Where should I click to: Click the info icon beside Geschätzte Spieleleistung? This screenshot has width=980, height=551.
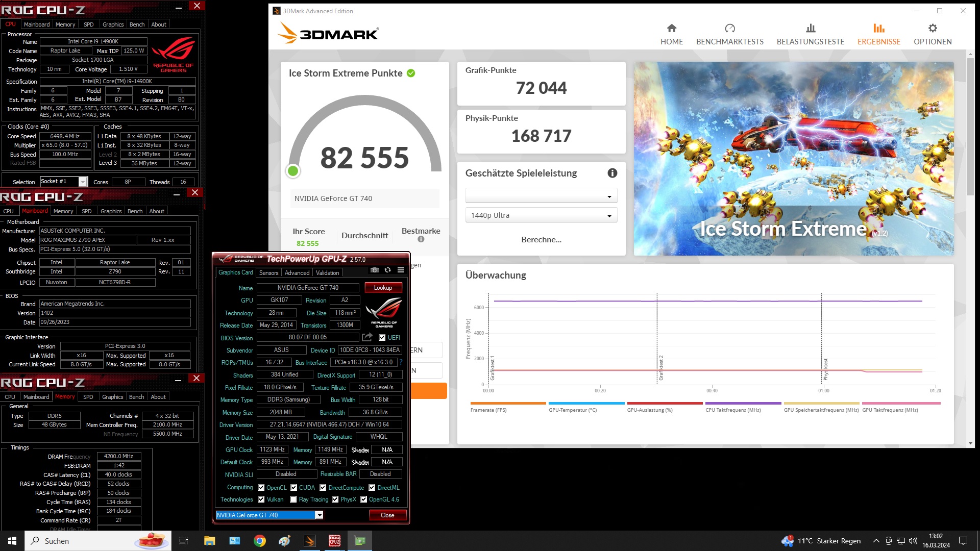pos(612,173)
